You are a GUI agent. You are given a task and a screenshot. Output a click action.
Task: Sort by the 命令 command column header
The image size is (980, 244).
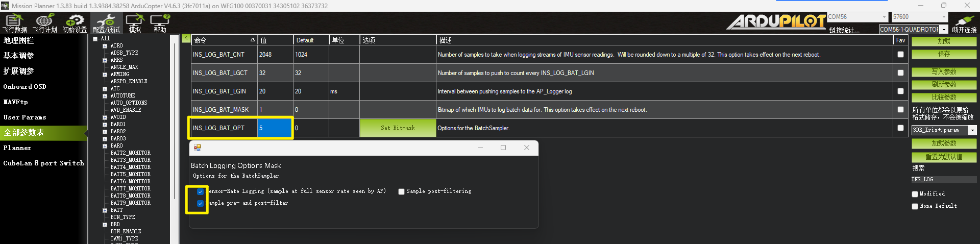click(x=224, y=40)
